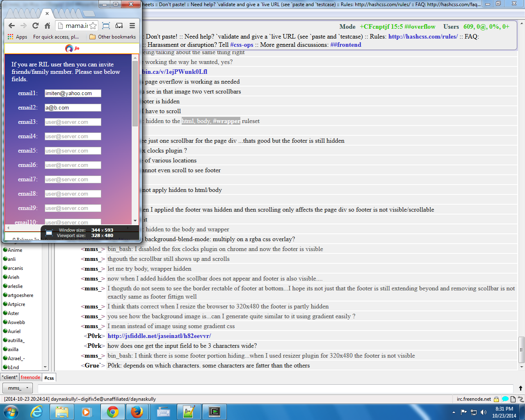The image size is (525, 420).
Task: Open Chrome hamburger menu
Action: pyautogui.click(x=132, y=25)
